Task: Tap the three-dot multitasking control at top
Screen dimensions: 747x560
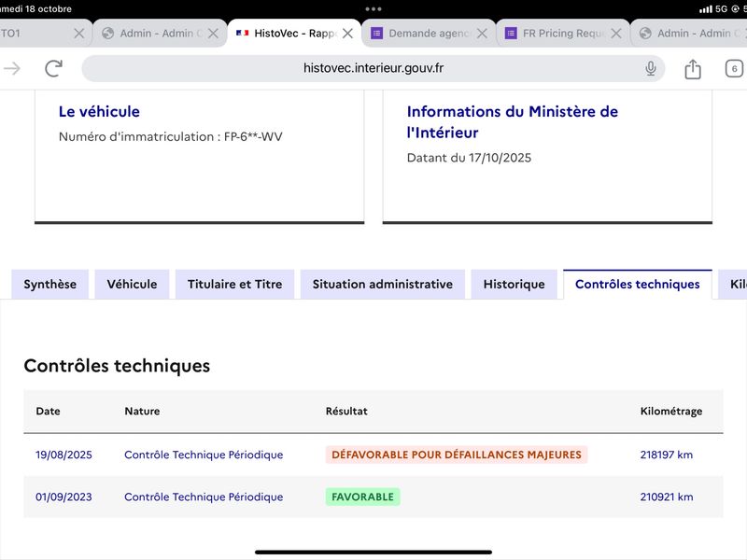Action: pos(373,8)
